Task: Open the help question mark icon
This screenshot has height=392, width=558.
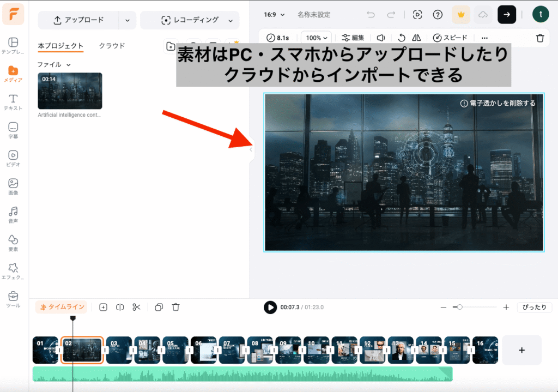Action: pyautogui.click(x=438, y=15)
